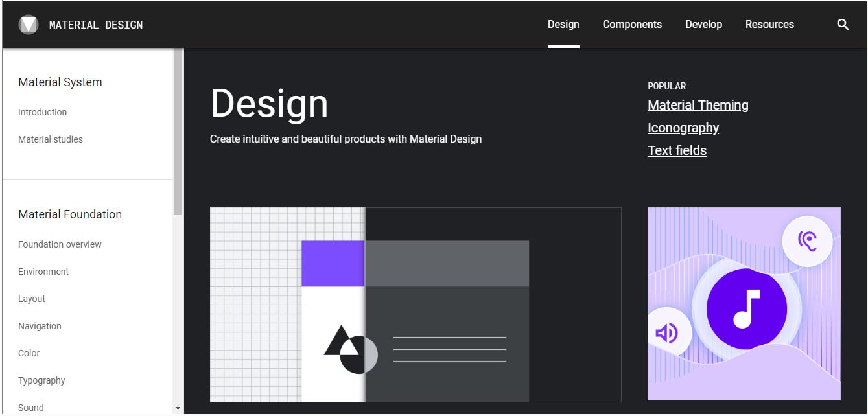
Task: Select Foundation overview in the sidebar
Action: (x=60, y=244)
